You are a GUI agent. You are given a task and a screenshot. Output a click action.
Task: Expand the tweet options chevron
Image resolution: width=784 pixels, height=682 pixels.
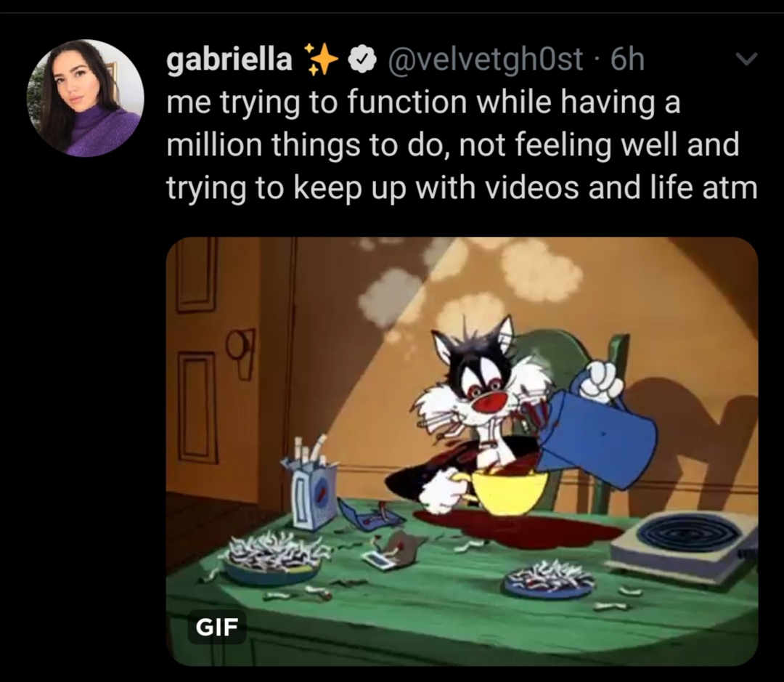tap(746, 59)
